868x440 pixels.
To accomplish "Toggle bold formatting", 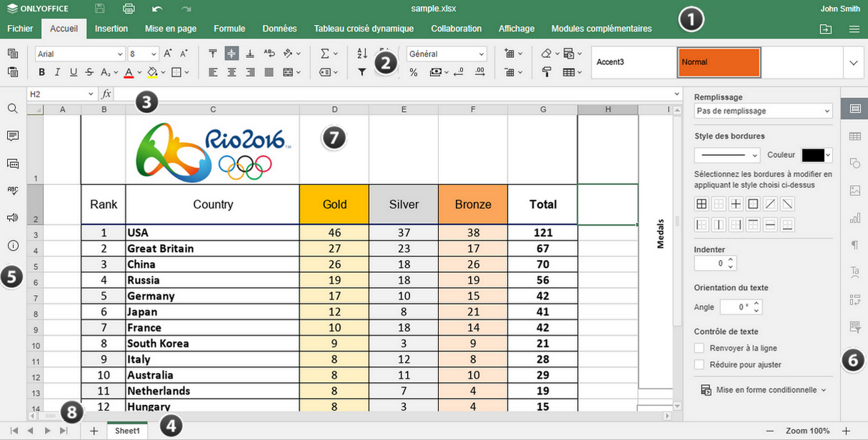I will [x=42, y=72].
